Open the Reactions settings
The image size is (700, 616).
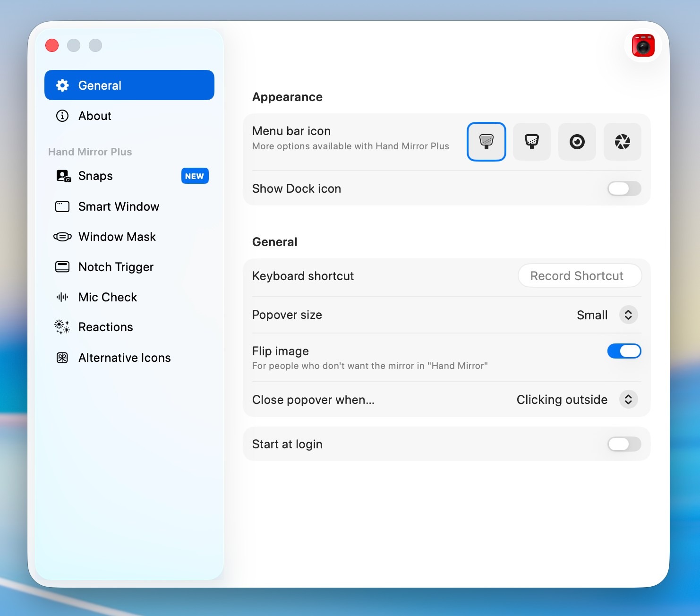click(x=129, y=327)
